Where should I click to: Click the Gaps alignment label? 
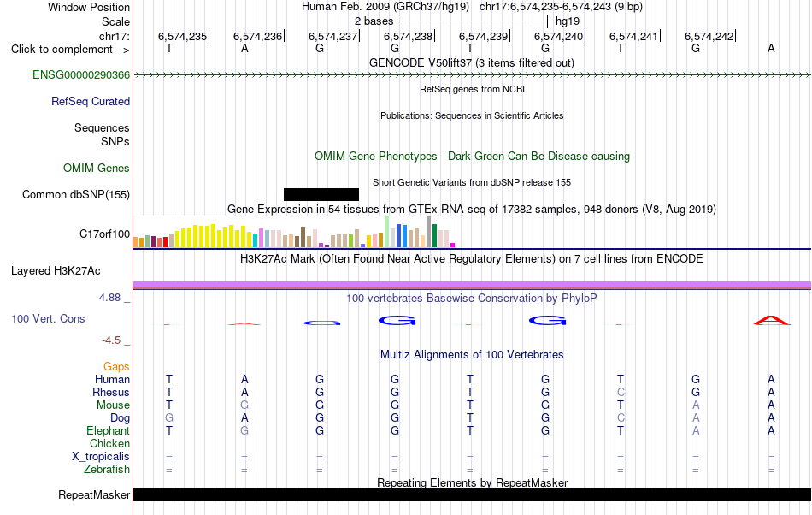116,367
